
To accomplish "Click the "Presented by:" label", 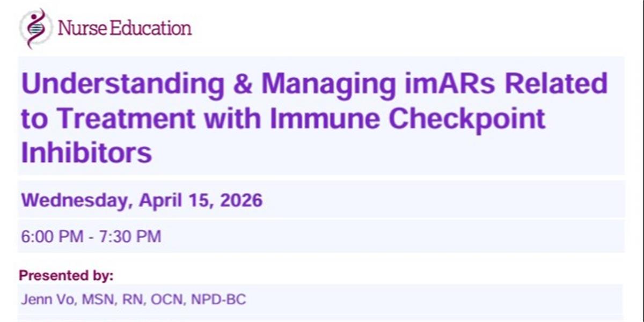I will [66, 276].
